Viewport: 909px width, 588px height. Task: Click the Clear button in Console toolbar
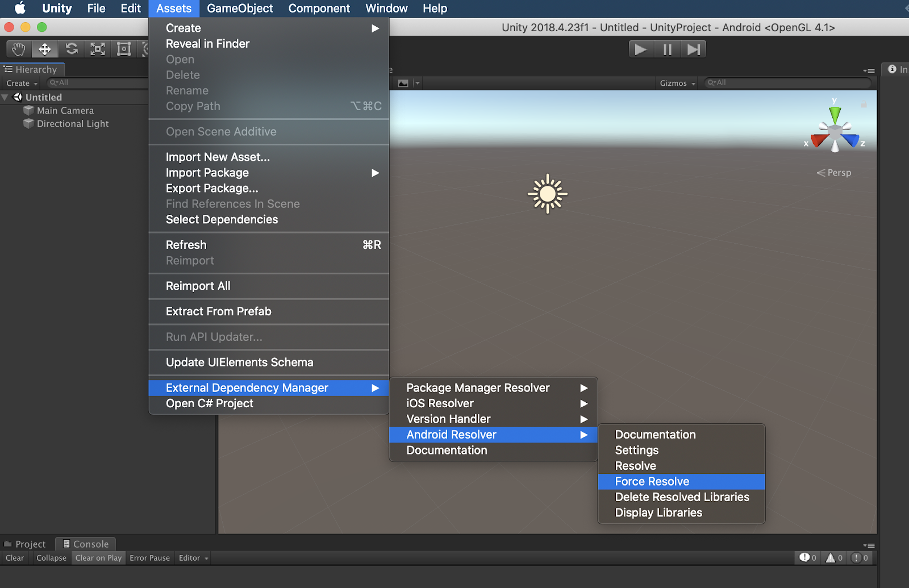coord(14,558)
